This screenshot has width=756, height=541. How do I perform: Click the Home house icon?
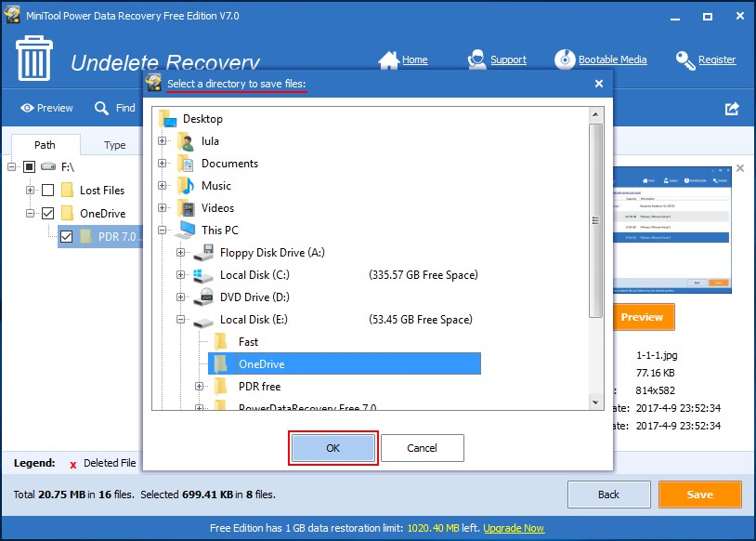click(x=388, y=59)
